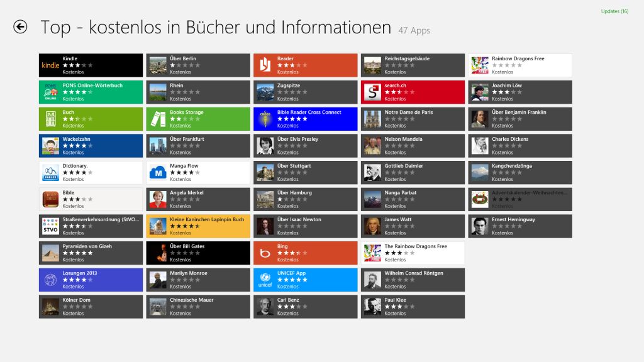
Task: Open the Nanga Parbat thumbnail
Action: (373, 199)
